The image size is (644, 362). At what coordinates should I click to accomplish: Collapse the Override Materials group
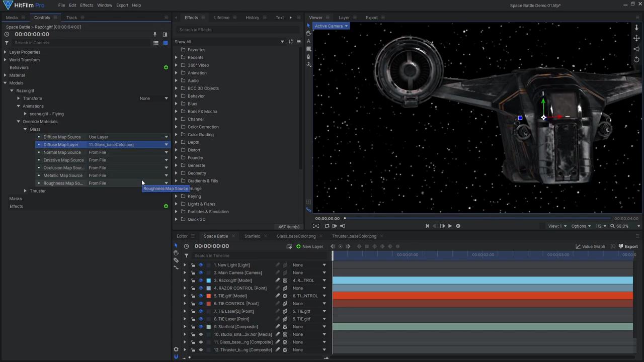(x=19, y=122)
